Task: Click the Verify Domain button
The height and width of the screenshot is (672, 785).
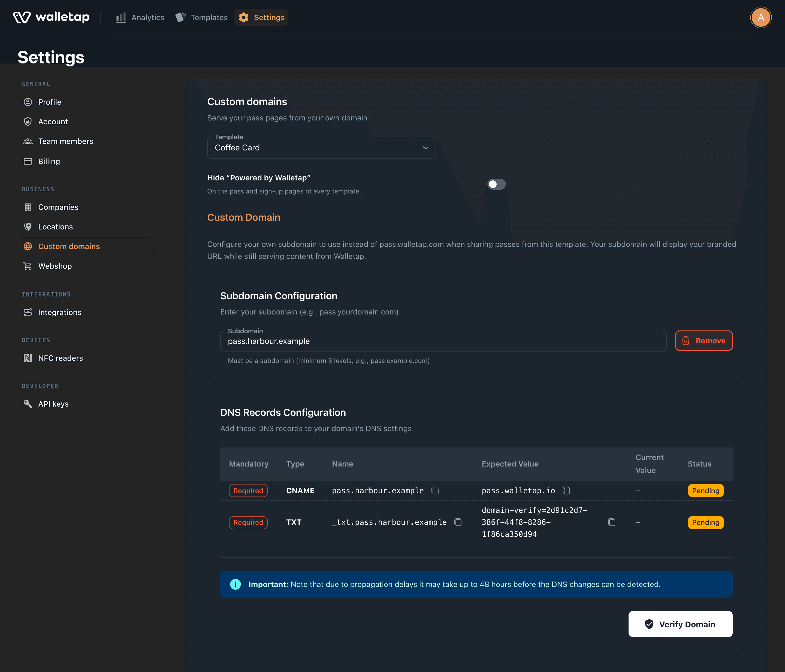Action: point(680,624)
